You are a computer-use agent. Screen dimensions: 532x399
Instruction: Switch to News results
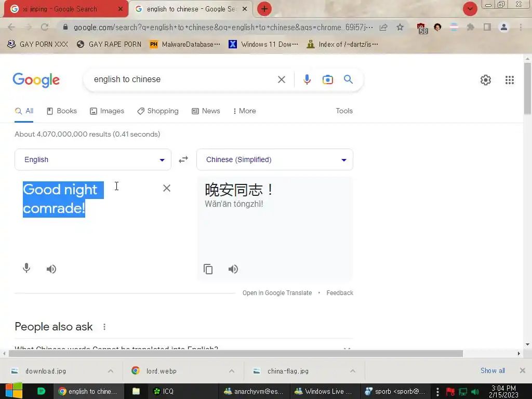206,111
